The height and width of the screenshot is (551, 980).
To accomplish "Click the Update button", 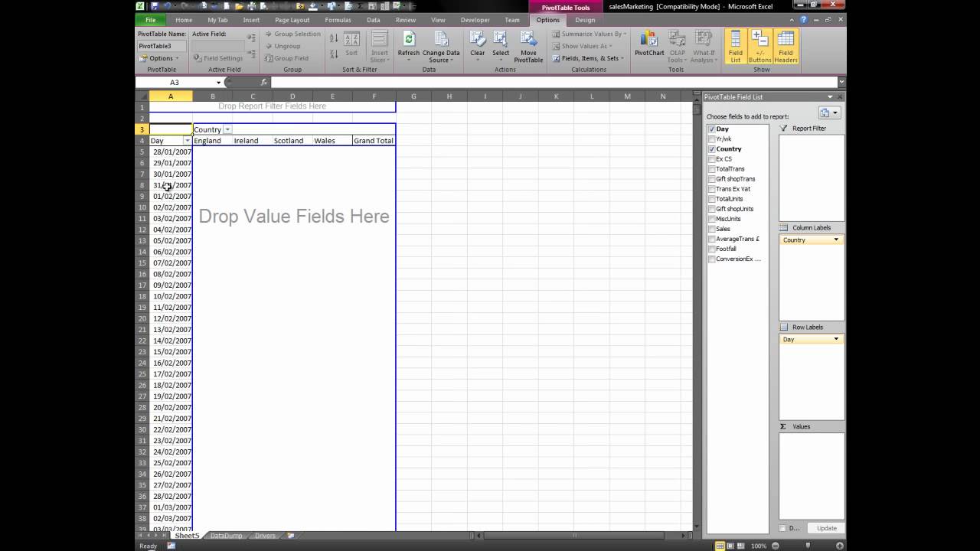I will pos(827,528).
